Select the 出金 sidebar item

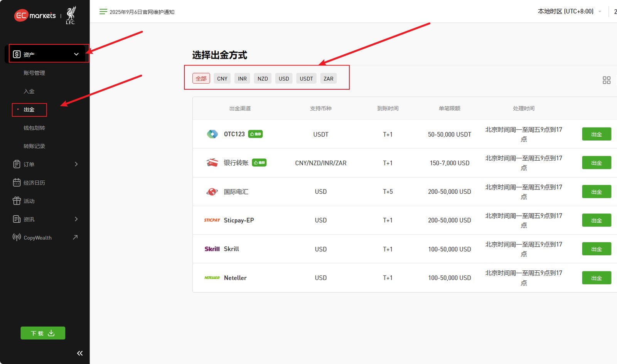29,109
